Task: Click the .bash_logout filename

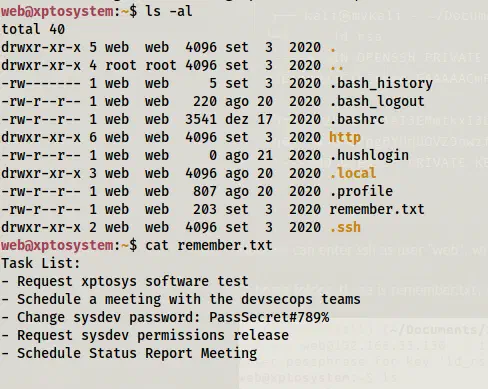Action: coord(377,101)
